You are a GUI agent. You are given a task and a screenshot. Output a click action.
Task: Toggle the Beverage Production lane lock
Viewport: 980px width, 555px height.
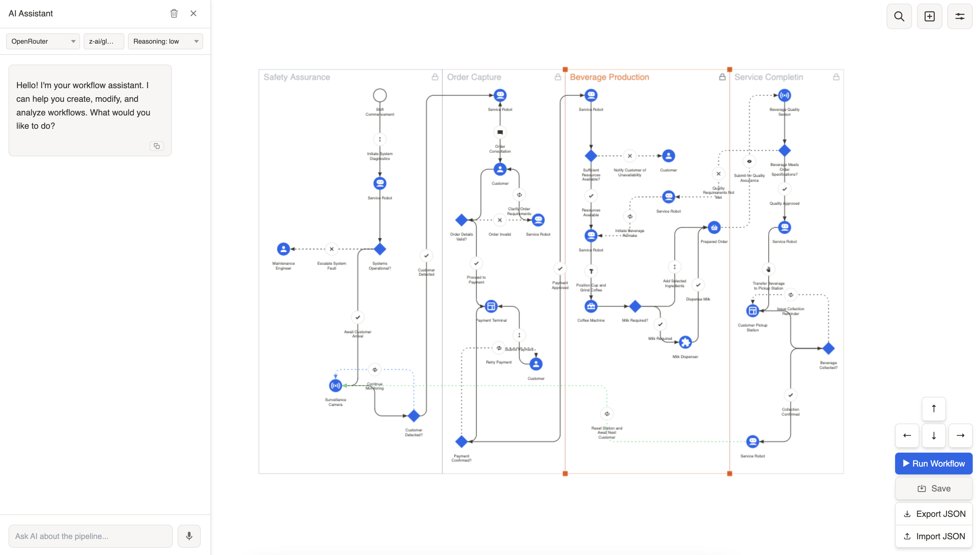pyautogui.click(x=722, y=77)
